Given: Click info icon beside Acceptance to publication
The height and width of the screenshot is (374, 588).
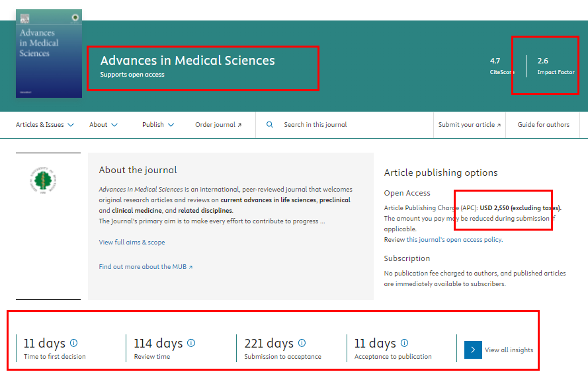Looking at the screenshot, I should (x=404, y=343).
